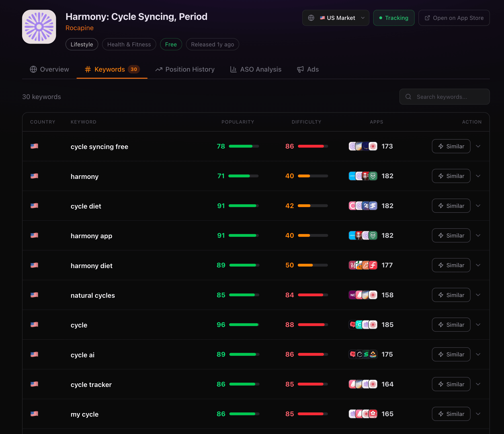Click the Harmony app icon
Screen dimensions: 504x434
[39, 27]
